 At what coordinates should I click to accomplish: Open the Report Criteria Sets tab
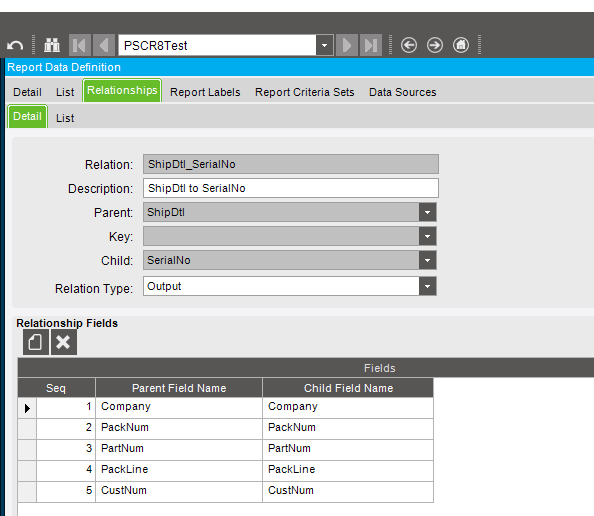pyautogui.click(x=305, y=92)
